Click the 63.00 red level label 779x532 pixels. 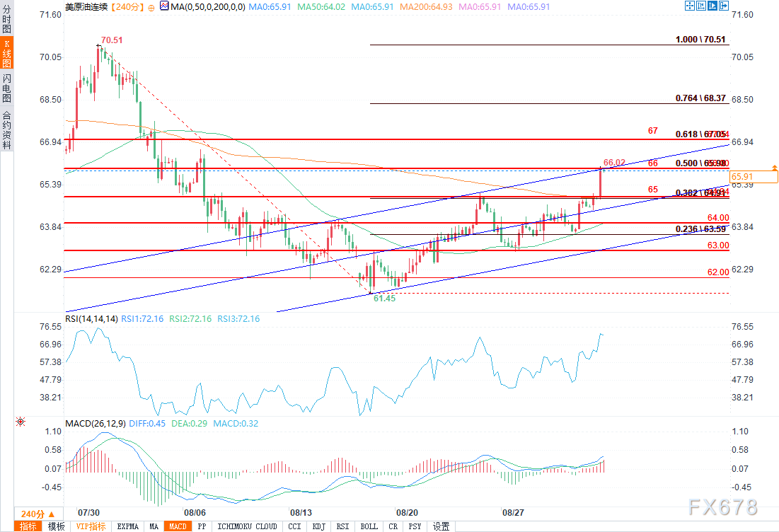(x=718, y=245)
